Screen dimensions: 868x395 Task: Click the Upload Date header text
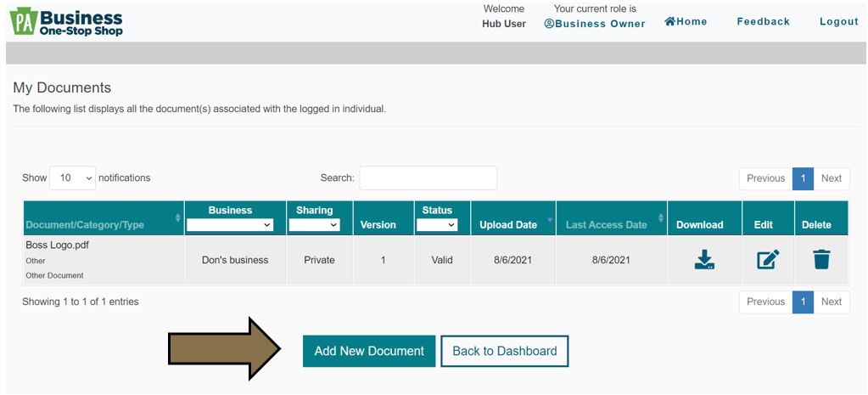click(508, 225)
